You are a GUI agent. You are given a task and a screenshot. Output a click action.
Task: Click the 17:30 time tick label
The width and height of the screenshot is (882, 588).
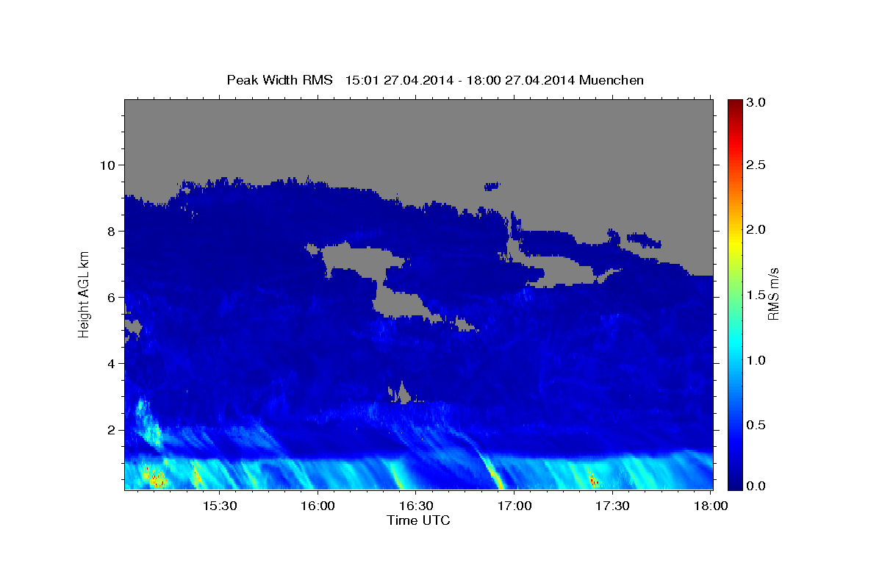pos(612,506)
